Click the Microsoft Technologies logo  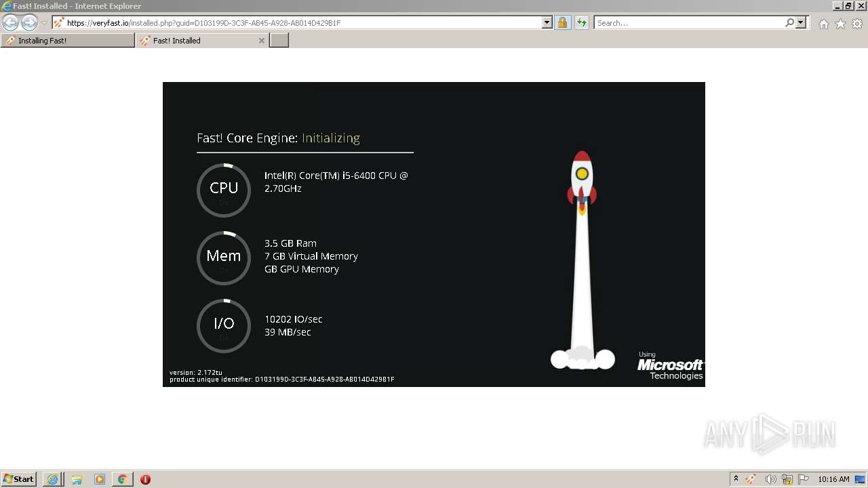[x=670, y=366]
